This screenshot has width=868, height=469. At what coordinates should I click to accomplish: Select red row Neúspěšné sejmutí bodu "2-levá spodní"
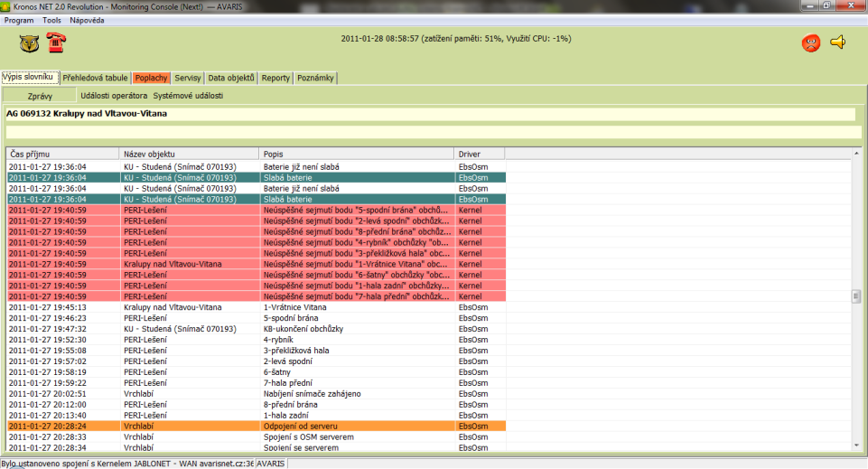click(x=257, y=220)
